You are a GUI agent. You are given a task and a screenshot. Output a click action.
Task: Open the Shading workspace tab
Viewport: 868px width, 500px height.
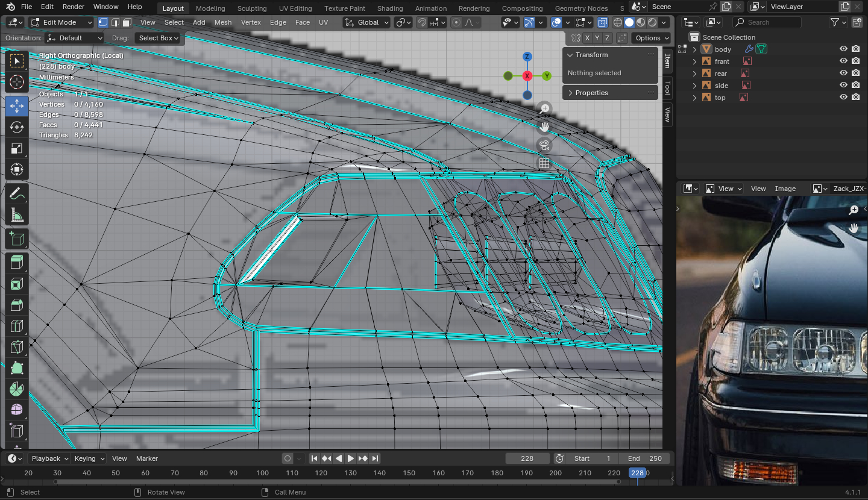click(390, 8)
